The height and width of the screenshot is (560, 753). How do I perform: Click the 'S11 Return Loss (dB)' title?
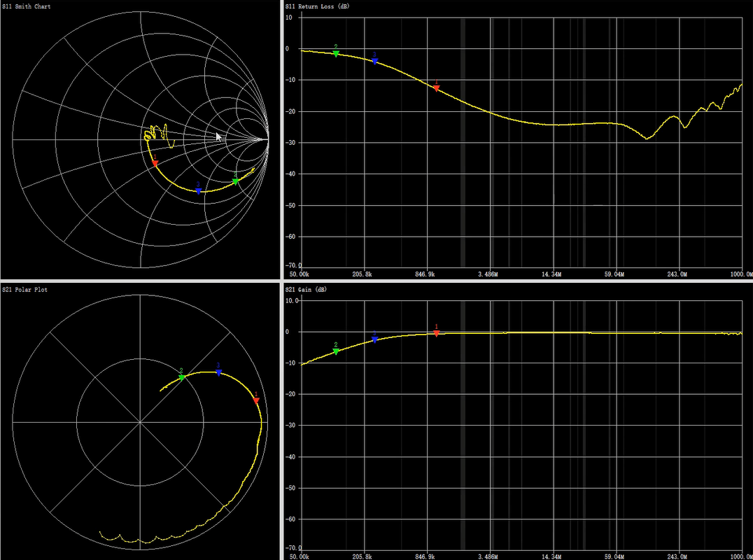coord(318,6)
